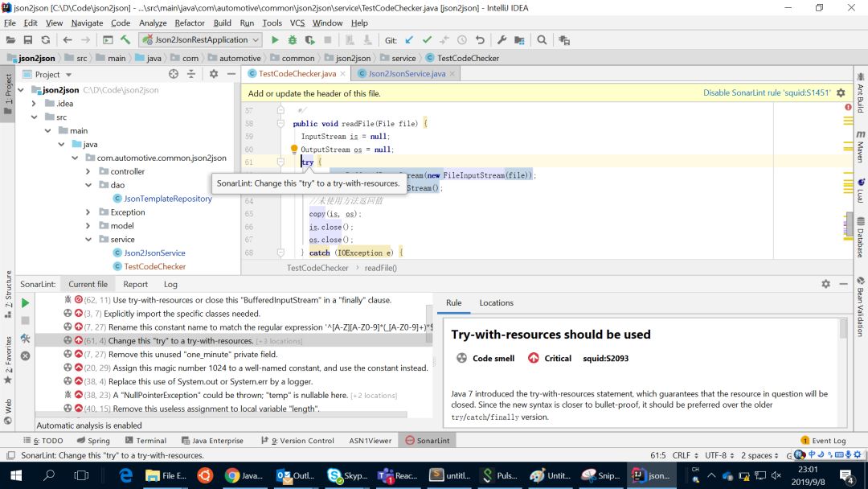Run Json2JsonRestApplication with the green play button
Image resolution: width=868 pixels, height=489 pixels.
[x=275, y=40]
